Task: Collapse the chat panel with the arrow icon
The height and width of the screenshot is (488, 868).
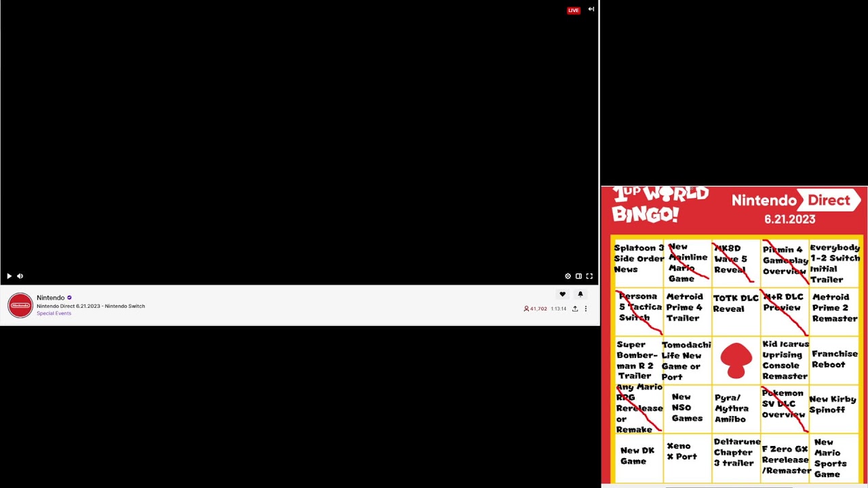Action: tap(591, 9)
